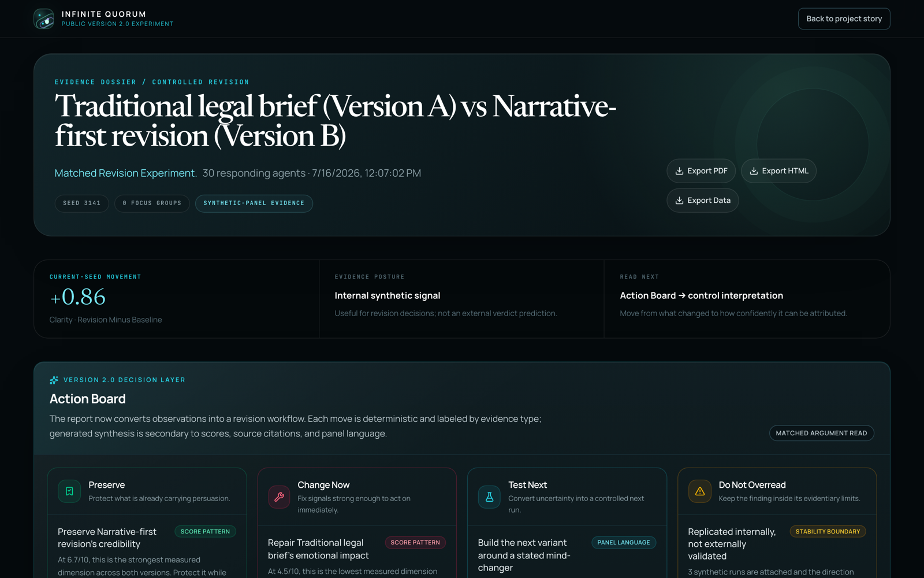The height and width of the screenshot is (578, 924).
Task: Click the 'Action Board' section heading
Action: click(88, 399)
